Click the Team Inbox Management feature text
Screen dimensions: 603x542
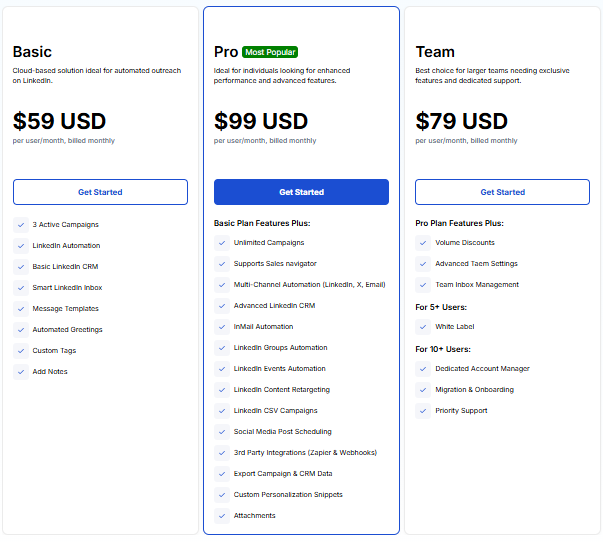[477, 285]
